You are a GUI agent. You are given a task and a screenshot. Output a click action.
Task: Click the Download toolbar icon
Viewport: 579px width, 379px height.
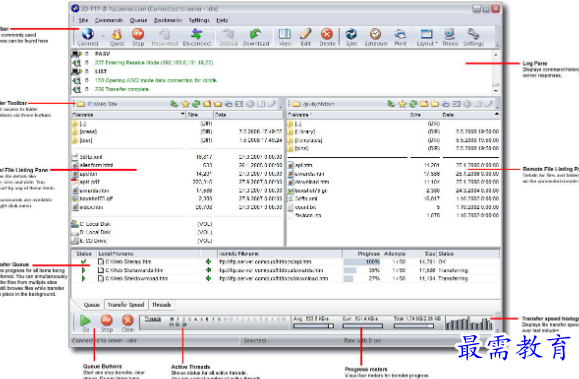[256, 34]
